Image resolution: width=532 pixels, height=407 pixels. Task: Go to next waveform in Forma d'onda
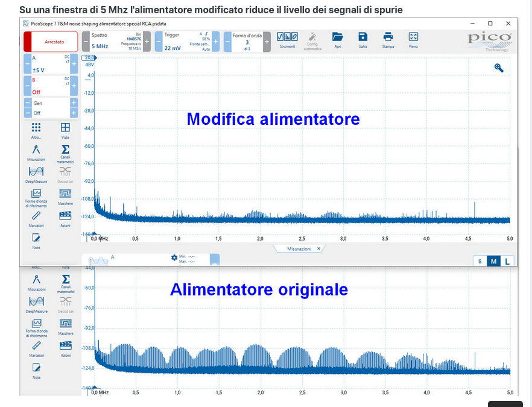[x=267, y=42]
